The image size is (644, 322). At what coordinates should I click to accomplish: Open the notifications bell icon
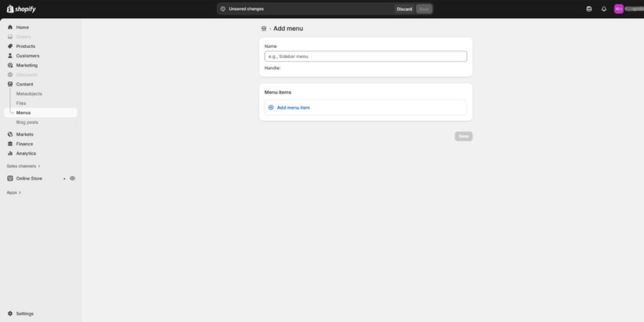604,9
